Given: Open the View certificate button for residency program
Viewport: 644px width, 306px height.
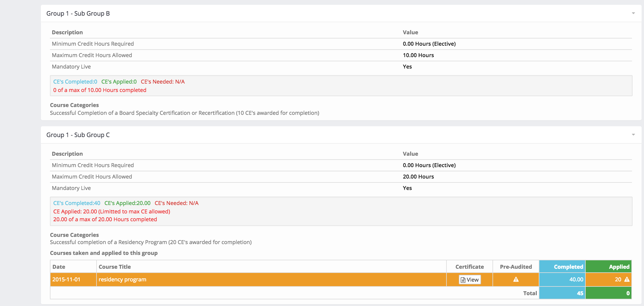Looking at the screenshot, I should click(x=470, y=280).
